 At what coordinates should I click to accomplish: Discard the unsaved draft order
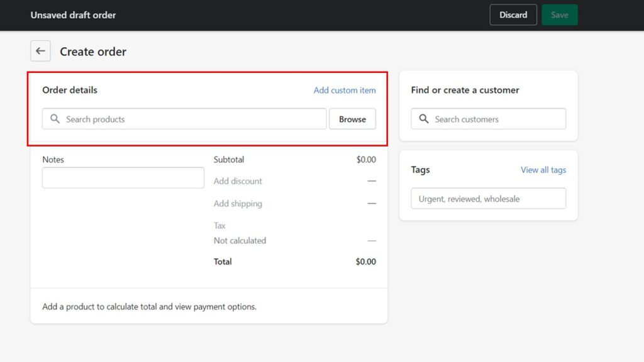[x=513, y=14]
